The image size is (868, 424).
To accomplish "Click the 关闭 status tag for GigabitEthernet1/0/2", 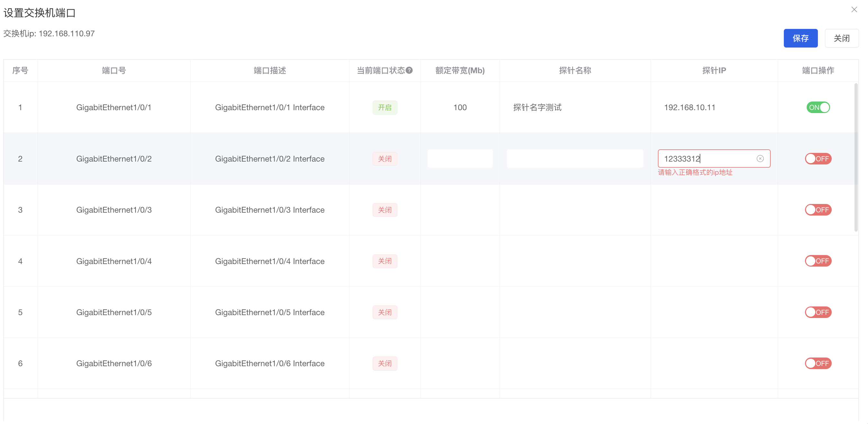I will (x=385, y=159).
